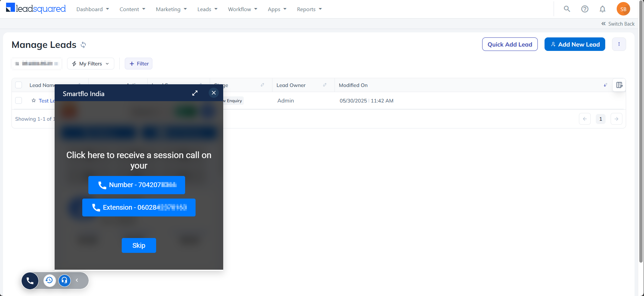Viewport: 644px width, 296px height.
Task: Open the Content menu
Action: (x=133, y=9)
